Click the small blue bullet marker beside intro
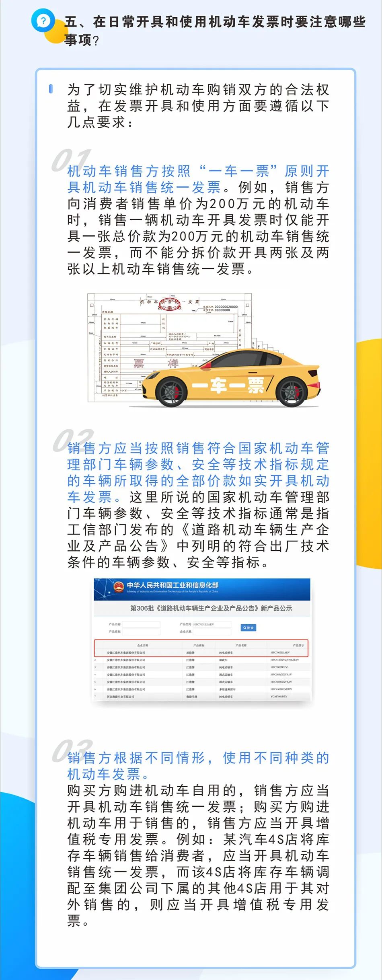 tap(51, 88)
